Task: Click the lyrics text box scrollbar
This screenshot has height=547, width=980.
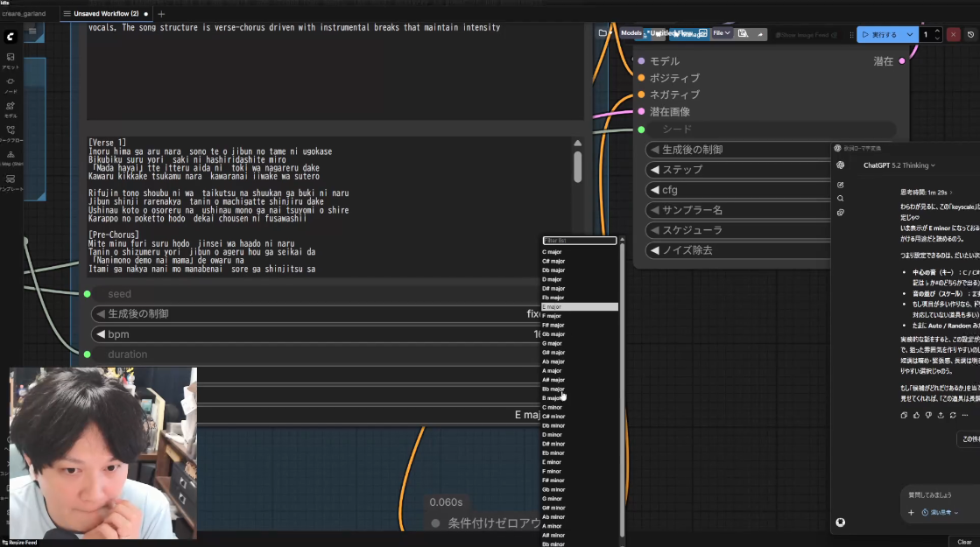Action: point(577,166)
